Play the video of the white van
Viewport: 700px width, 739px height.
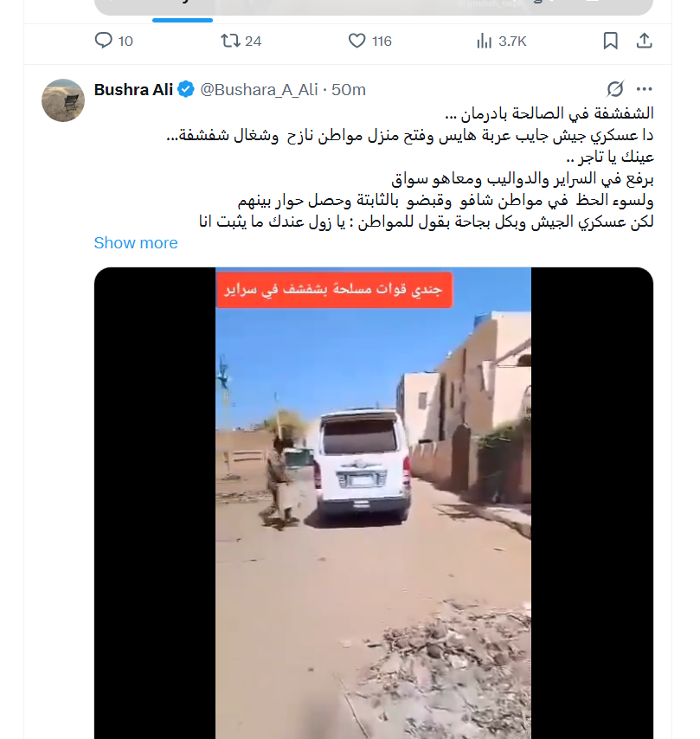[x=373, y=503]
